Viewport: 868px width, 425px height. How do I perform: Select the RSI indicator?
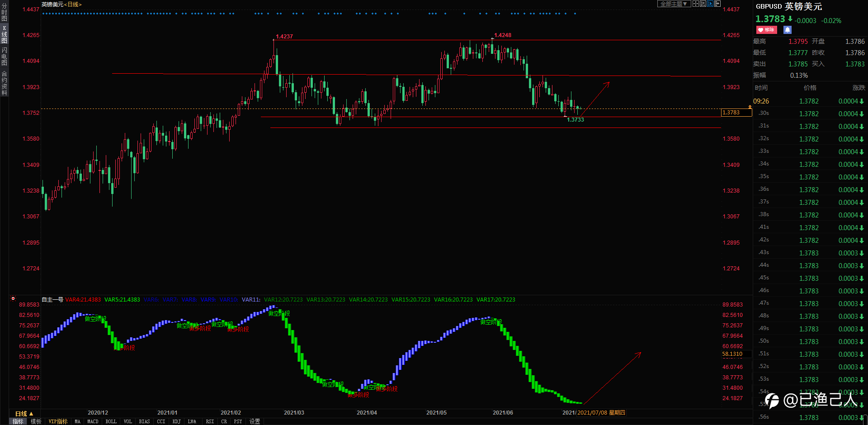click(210, 421)
